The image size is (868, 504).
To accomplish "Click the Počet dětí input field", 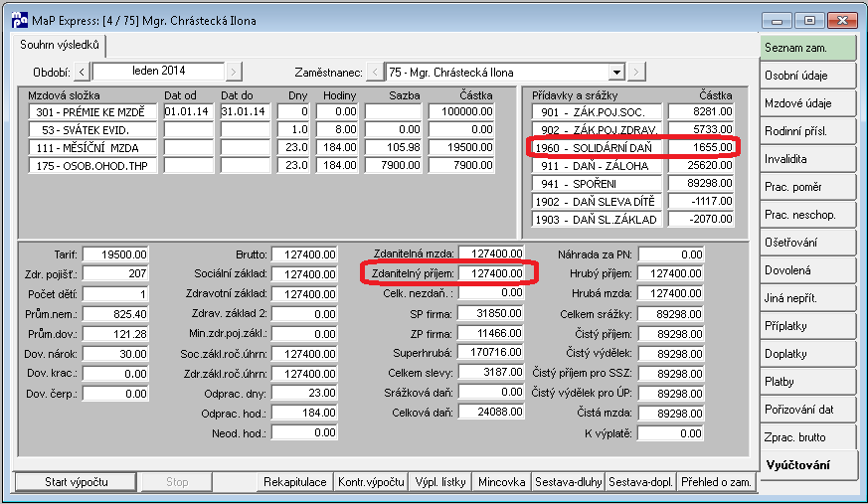I will (x=115, y=294).
